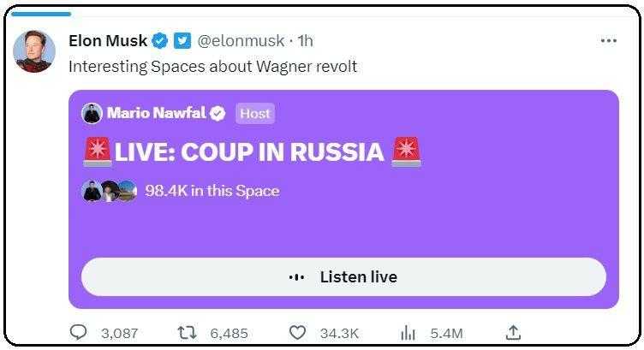Click the 98.4K in this Space text
Image resolution: width=644 pixels, height=350 pixels.
[x=212, y=191]
